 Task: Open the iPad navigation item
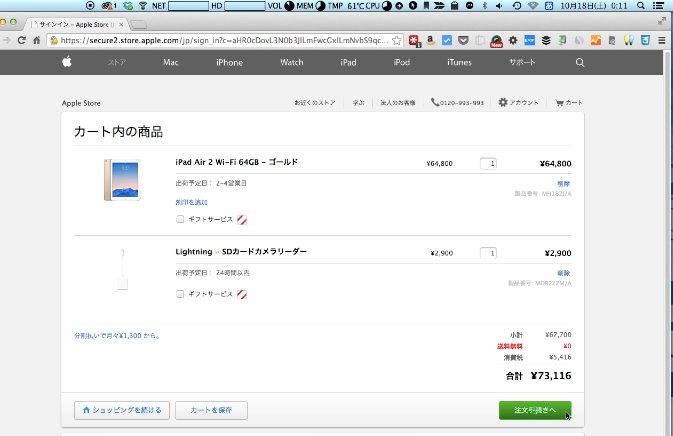(348, 63)
